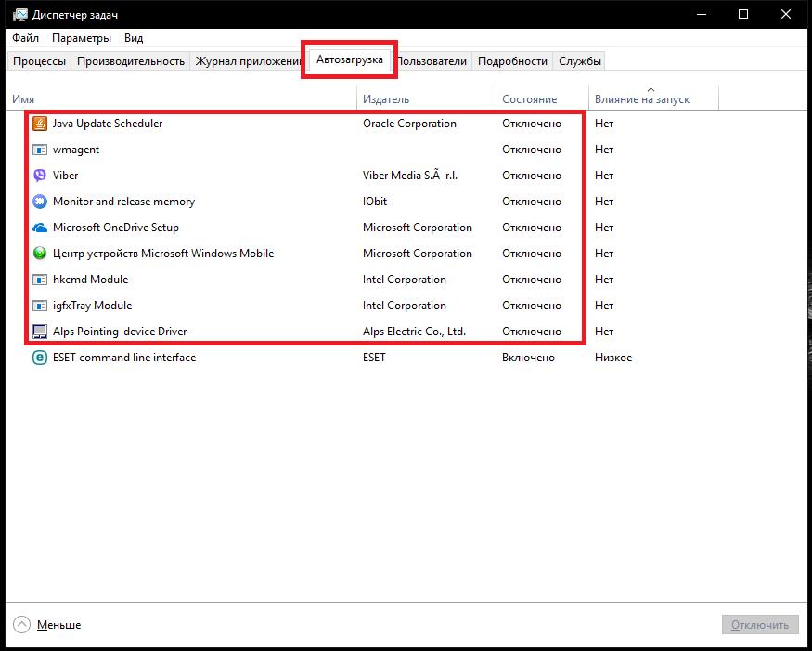Click the Отключить button
The height and width of the screenshot is (651, 812).
tap(760, 624)
